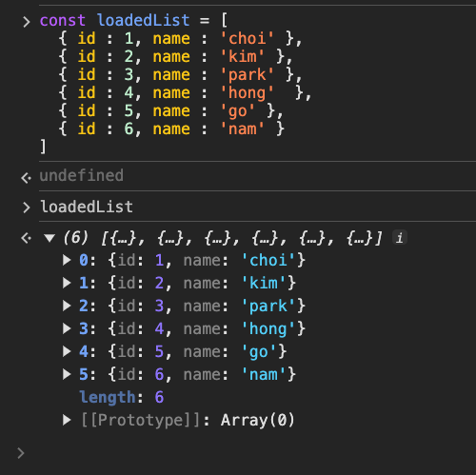Click the 'Array(0)' prototype value
476x475 pixels.
tap(258, 420)
